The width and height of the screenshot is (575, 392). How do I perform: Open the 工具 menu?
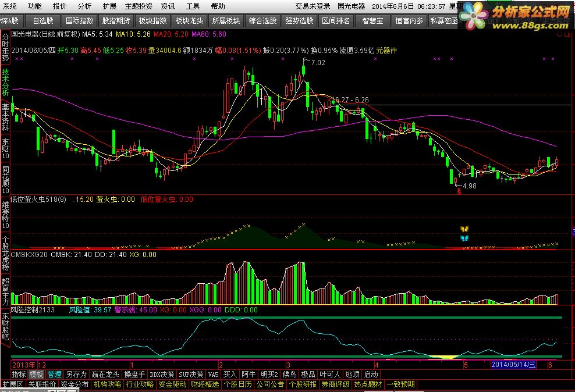click(193, 6)
